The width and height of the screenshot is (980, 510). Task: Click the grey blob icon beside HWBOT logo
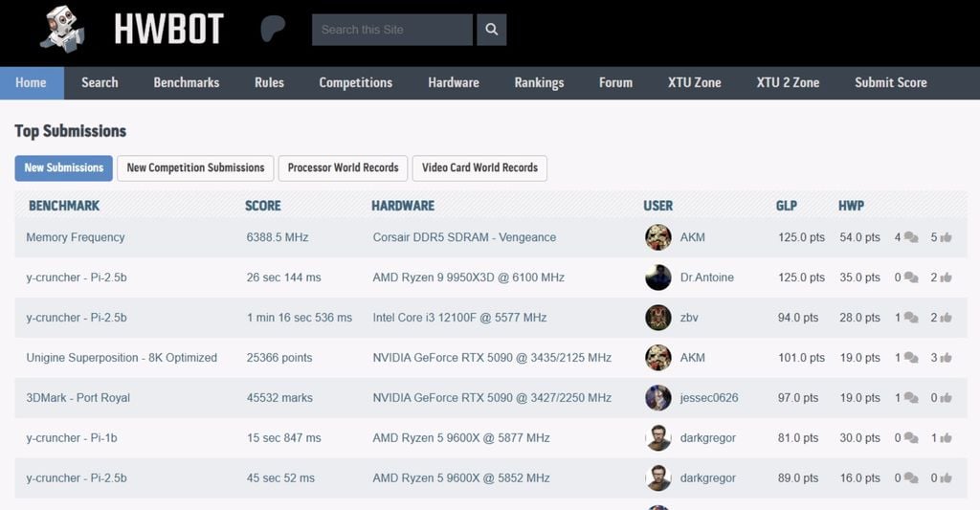pyautogui.click(x=273, y=29)
